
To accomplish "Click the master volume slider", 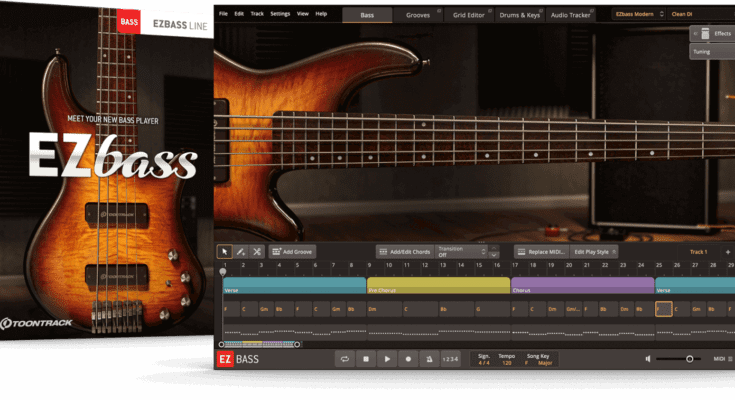I will 688,359.
